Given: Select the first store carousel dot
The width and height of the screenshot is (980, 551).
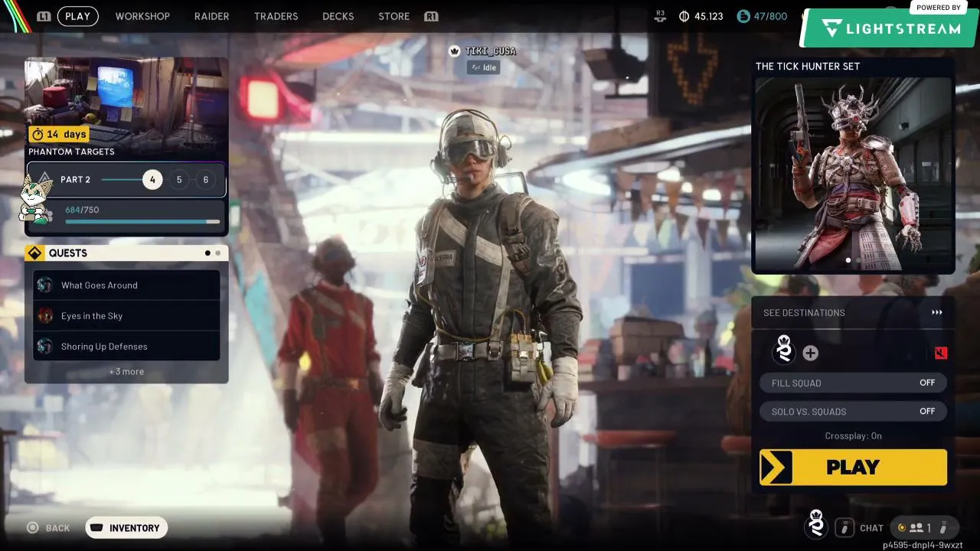Looking at the screenshot, I should click(x=848, y=261).
